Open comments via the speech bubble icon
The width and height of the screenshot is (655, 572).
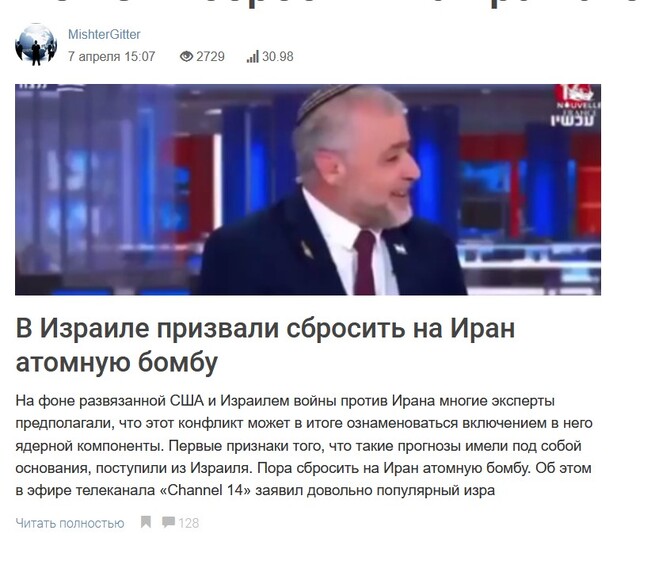point(168,522)
